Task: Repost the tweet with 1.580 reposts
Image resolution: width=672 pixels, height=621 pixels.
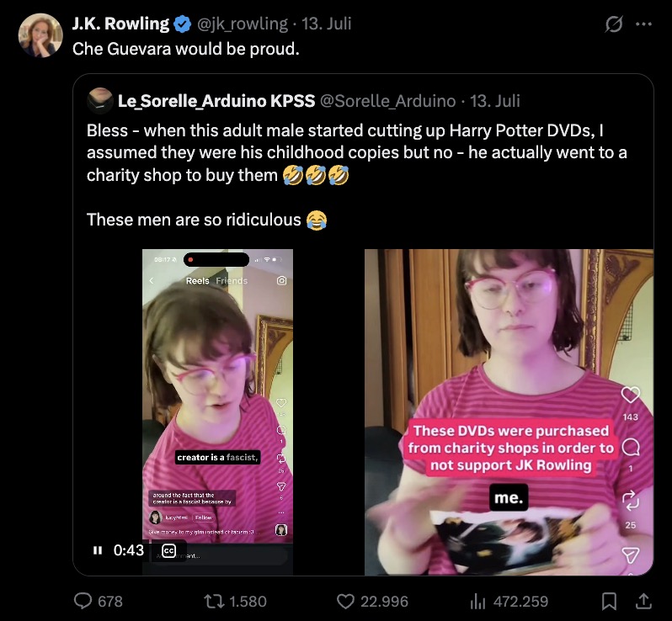Action: tap(213, 601)
